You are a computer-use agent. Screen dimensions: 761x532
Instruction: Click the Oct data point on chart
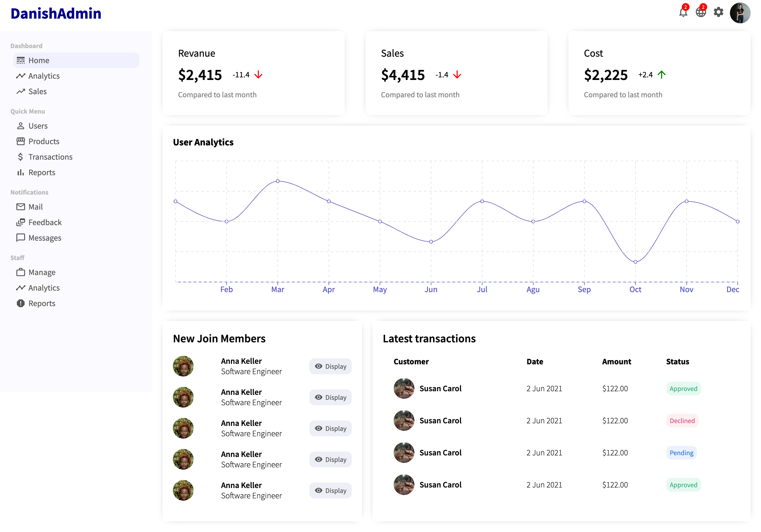[635, 262]
